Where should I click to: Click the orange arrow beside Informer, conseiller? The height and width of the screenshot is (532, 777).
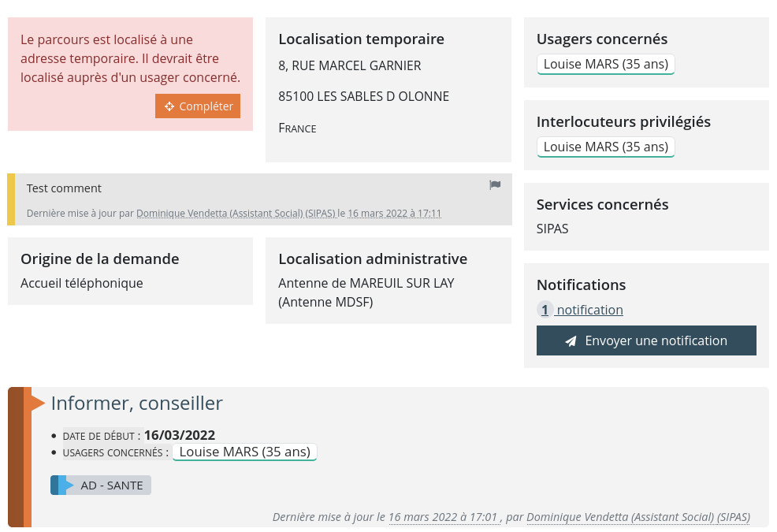coord(37,403)
